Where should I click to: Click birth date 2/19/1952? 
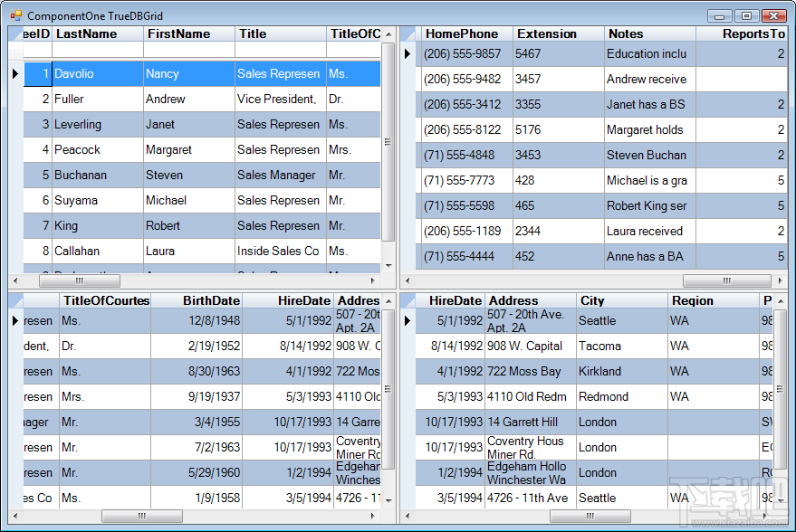(x=197, y=347)
